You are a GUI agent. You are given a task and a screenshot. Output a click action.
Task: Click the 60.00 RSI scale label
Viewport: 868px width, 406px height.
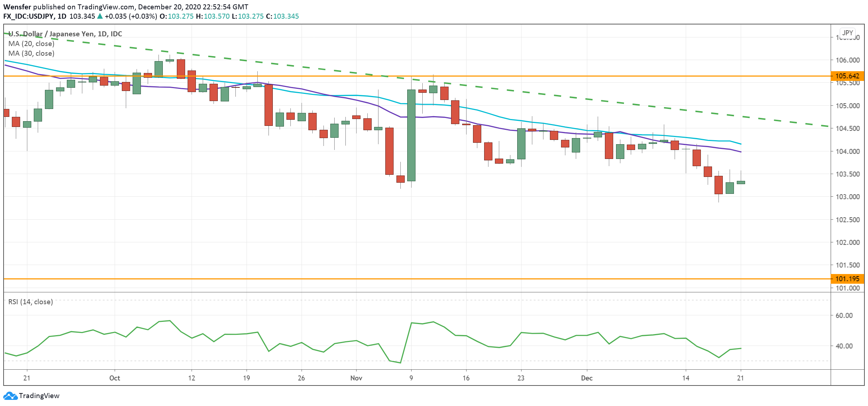844,315
